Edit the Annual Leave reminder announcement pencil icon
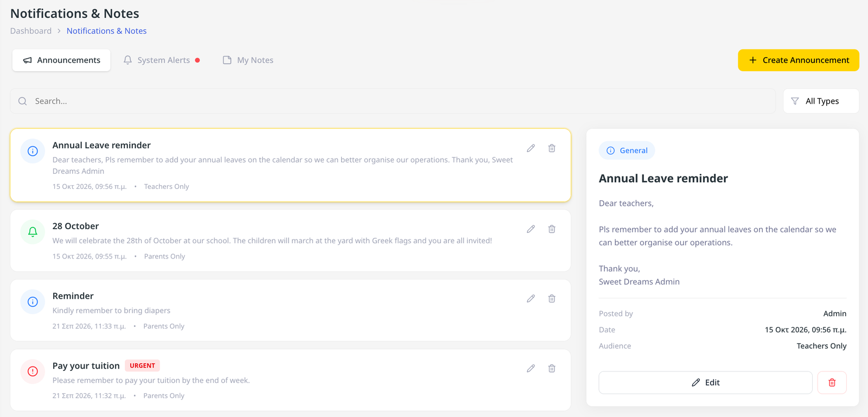 (531, 148)
